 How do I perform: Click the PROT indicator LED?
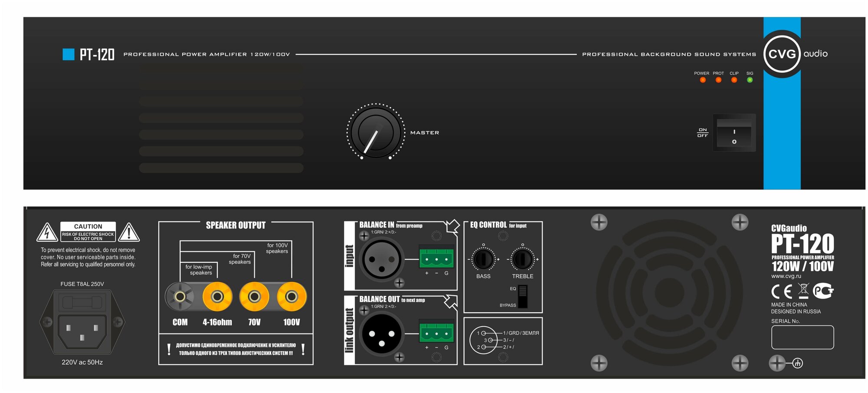coord(718,80)
